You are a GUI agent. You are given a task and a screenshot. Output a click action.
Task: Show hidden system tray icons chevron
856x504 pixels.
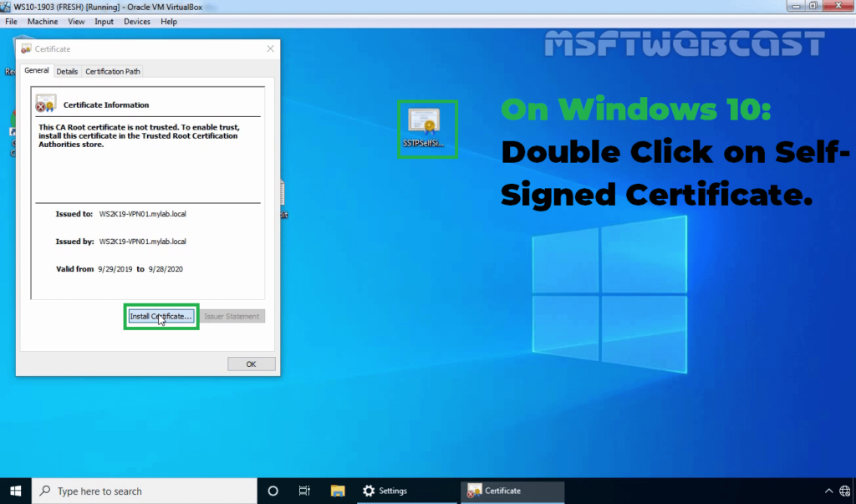(828, 491)
